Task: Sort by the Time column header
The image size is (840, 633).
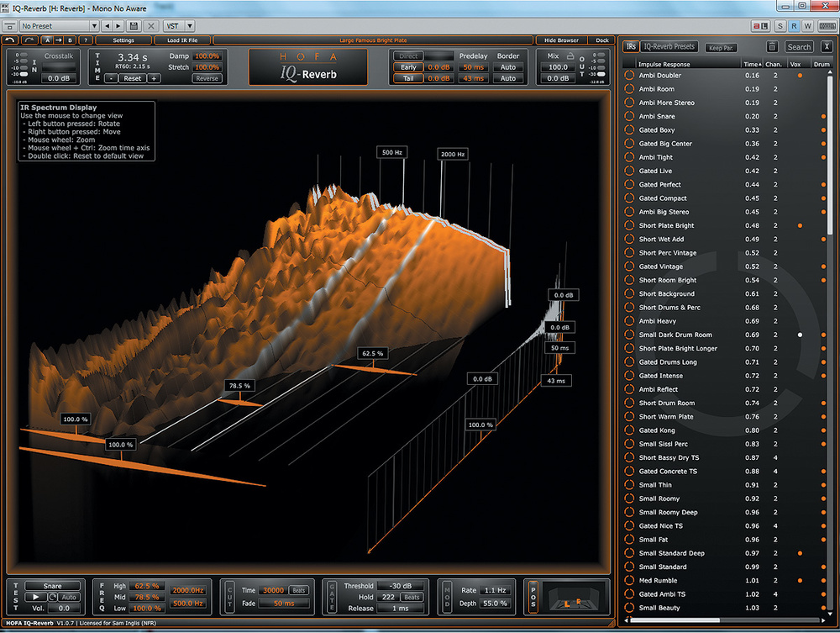Action: click(x=751, y=65)
